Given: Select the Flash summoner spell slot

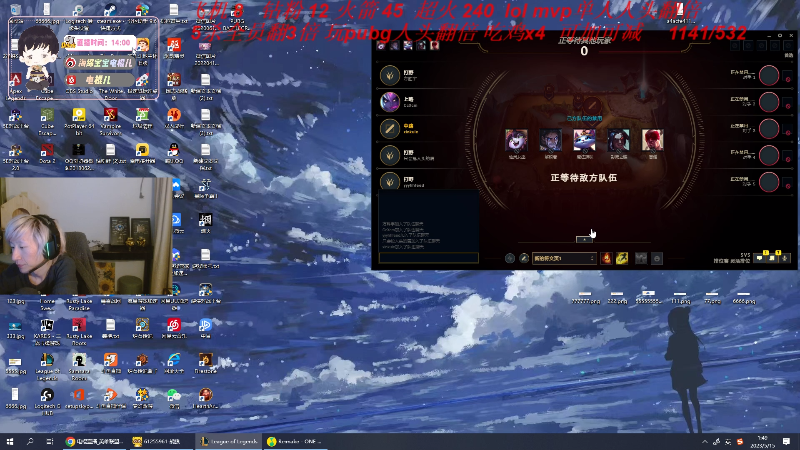Looking at the screenshot, I should tap(621, 258).
